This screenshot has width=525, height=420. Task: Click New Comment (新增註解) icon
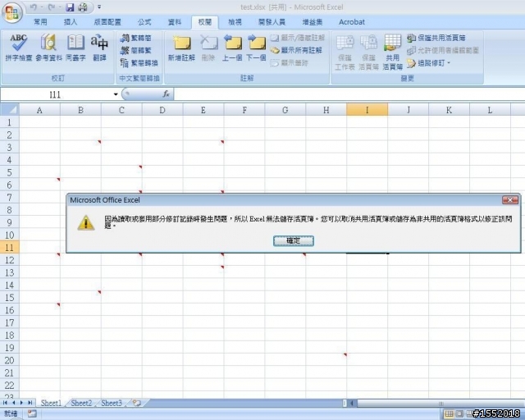click(181, 48)
